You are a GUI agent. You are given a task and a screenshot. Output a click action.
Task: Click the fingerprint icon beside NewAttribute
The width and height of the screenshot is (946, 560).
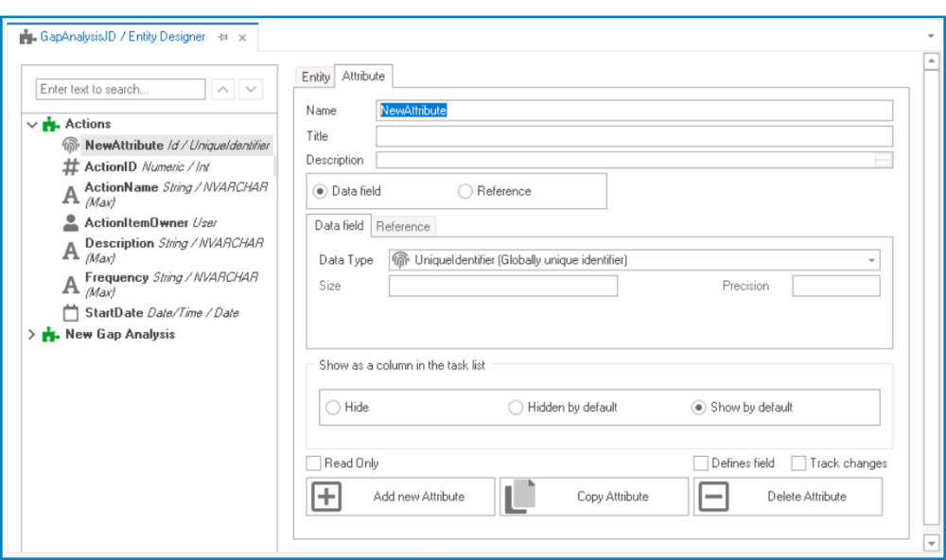tap(71, 146)
